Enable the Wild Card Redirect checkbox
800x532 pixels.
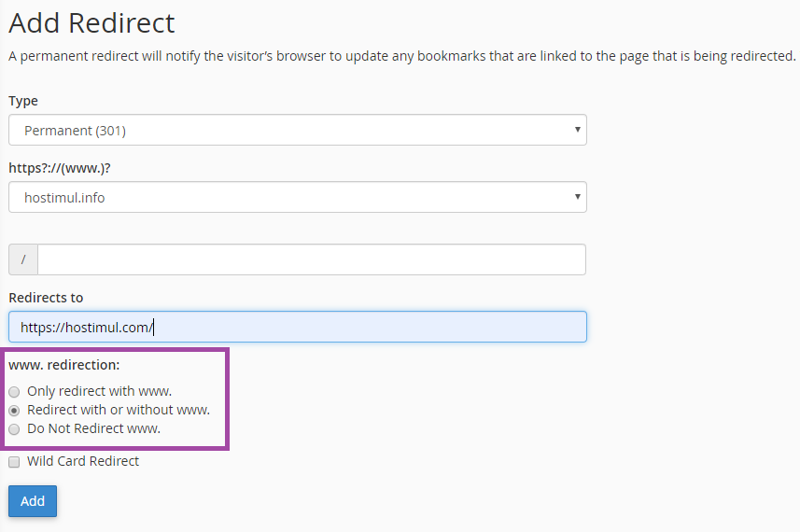14,462
